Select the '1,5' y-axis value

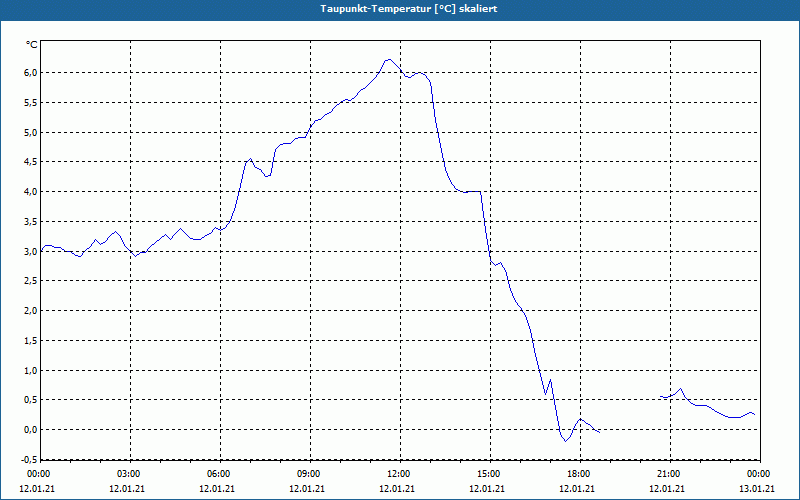(31, 340)
